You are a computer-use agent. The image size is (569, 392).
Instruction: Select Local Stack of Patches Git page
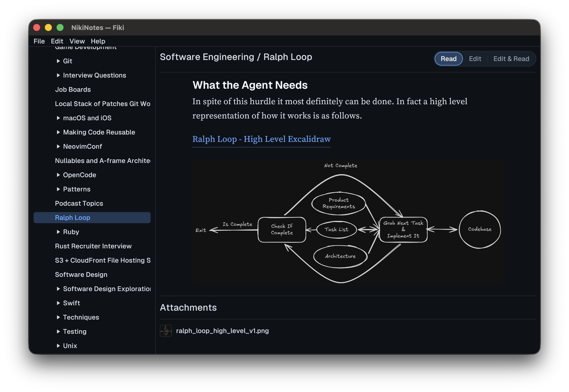tap(103, 104)
